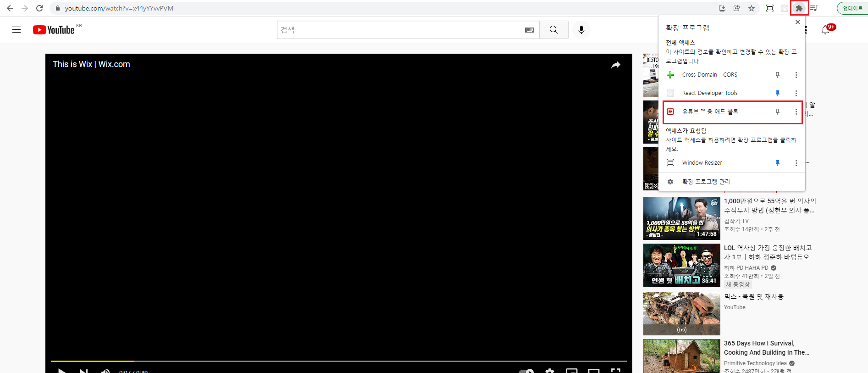
Task: Play the video
Action: (x=62, y=371)
